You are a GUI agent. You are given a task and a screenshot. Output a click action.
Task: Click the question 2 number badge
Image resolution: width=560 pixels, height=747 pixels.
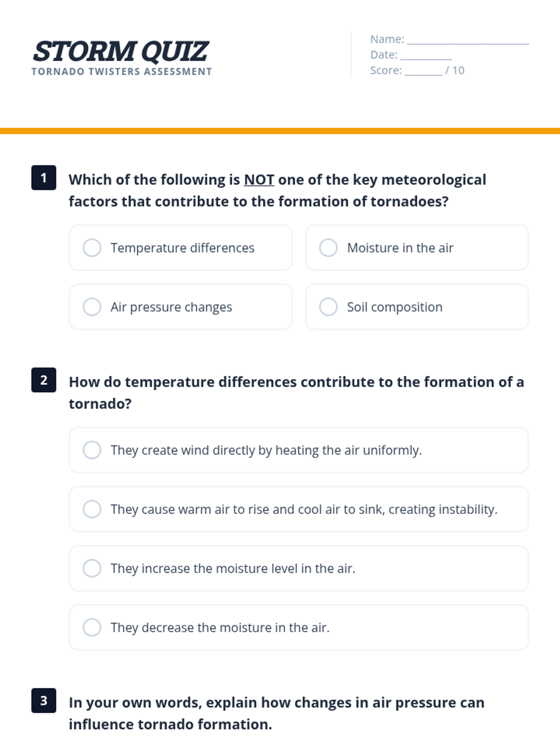pyautogui.click(x=44, y=380)
